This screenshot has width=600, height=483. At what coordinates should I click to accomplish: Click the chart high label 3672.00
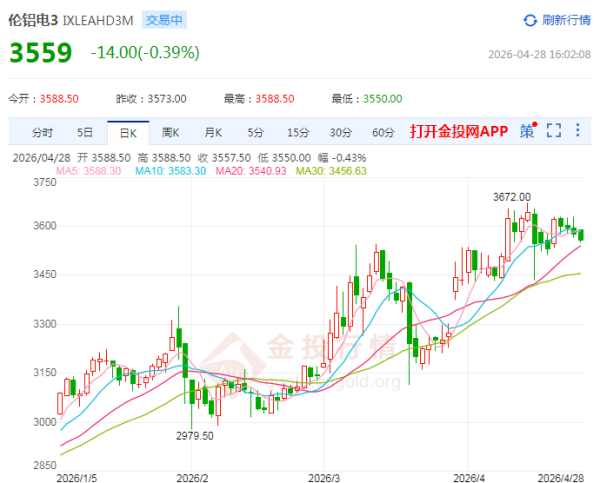(x=512, y=197)
